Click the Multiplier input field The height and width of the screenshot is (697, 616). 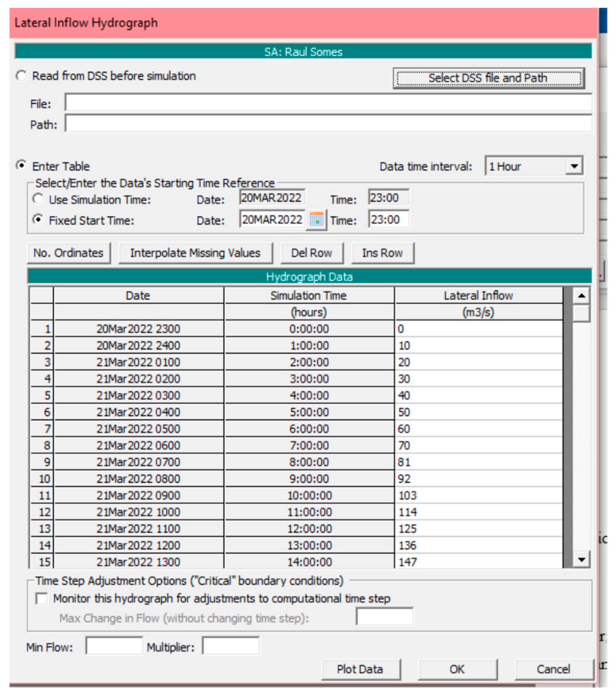point(230,646)
